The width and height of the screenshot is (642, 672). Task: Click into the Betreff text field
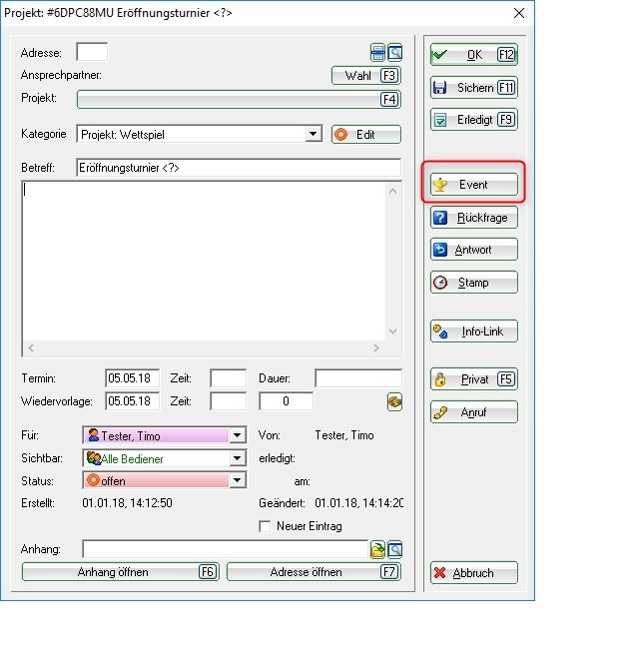238,168
